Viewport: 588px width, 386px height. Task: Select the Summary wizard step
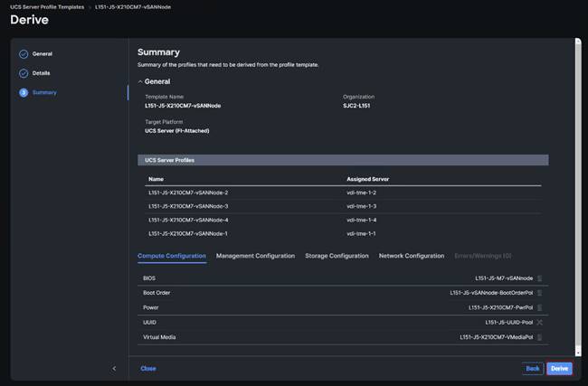44,92
